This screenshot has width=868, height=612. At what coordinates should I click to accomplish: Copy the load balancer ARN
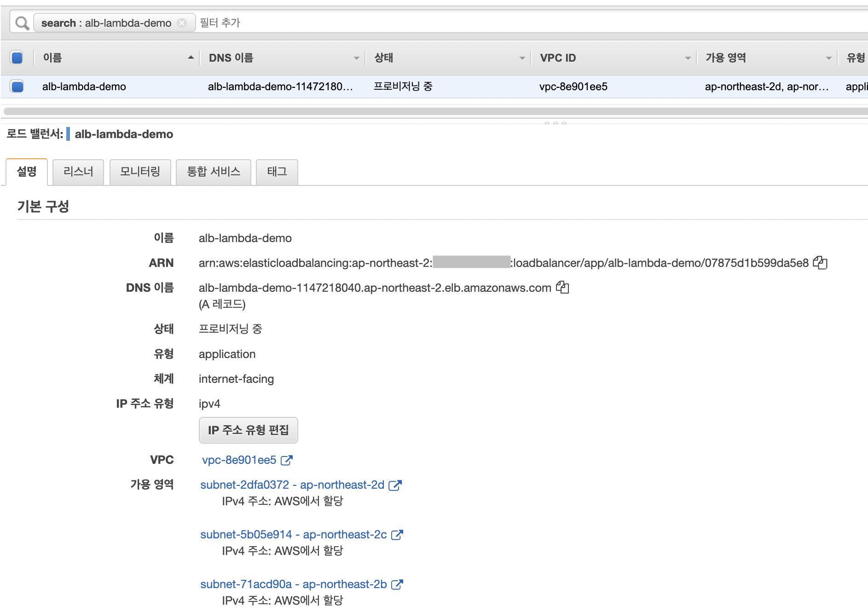click(x=821, y=263)
